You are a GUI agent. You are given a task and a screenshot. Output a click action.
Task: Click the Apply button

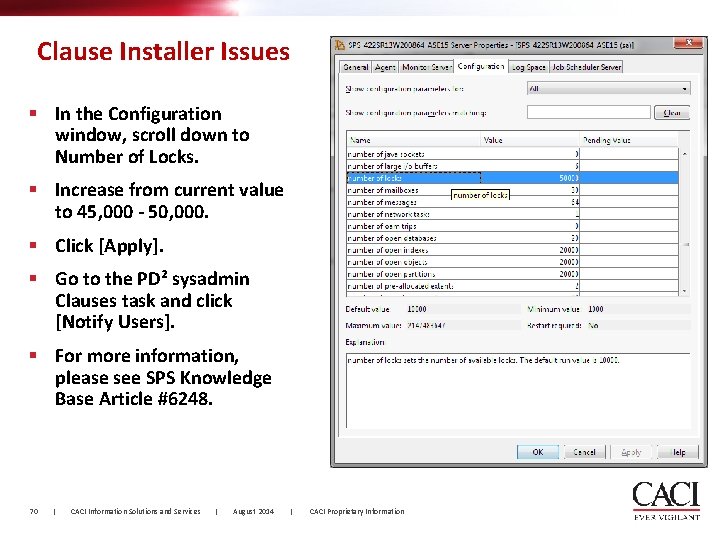pyautogui.click(x=631, y=452)
